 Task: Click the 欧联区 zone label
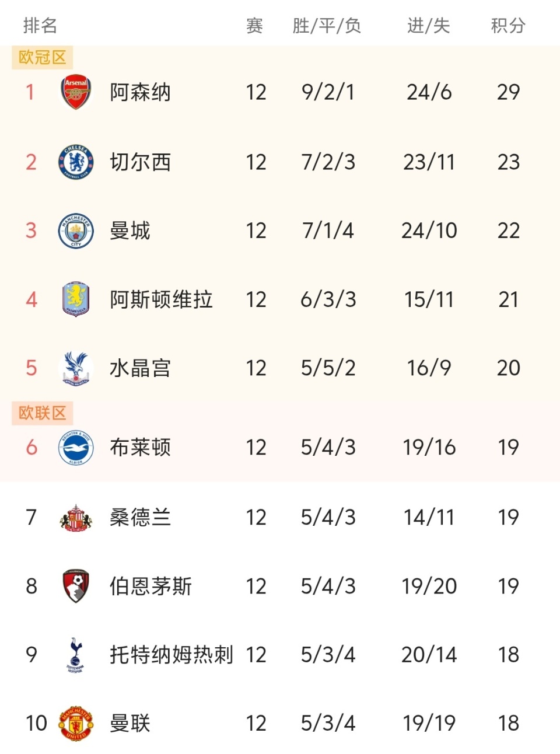[x=43, y=413]
